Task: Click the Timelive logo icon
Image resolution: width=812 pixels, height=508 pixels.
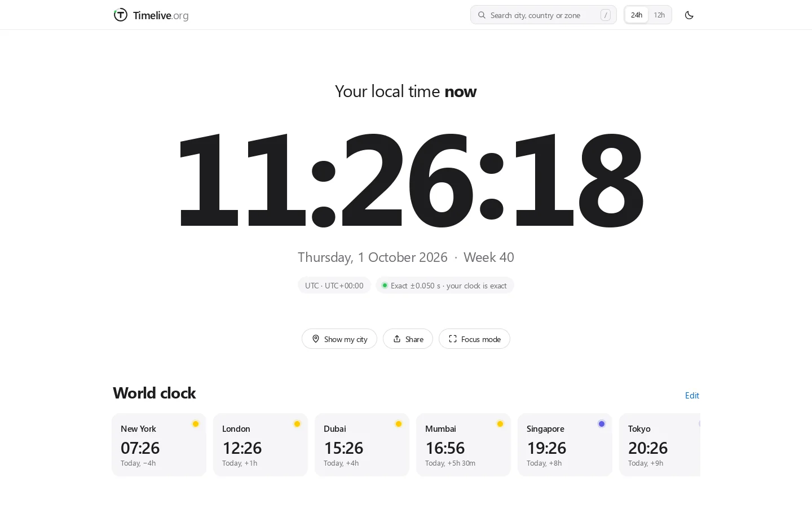Action: (120, 15)
